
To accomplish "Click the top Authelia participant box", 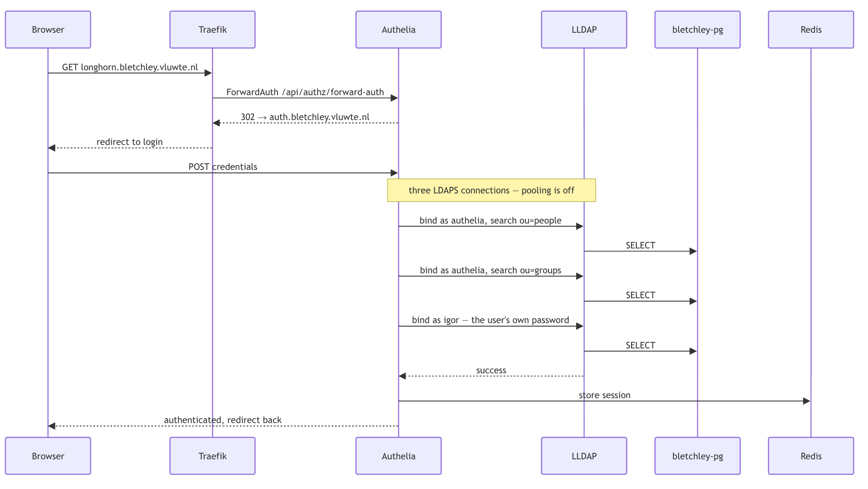I will pyautogui.click(x=398, y=30).
